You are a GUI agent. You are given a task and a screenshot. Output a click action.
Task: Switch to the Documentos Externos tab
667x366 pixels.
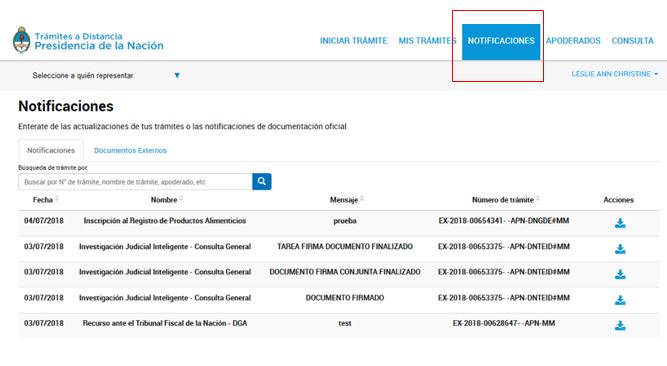coord(130,150)
